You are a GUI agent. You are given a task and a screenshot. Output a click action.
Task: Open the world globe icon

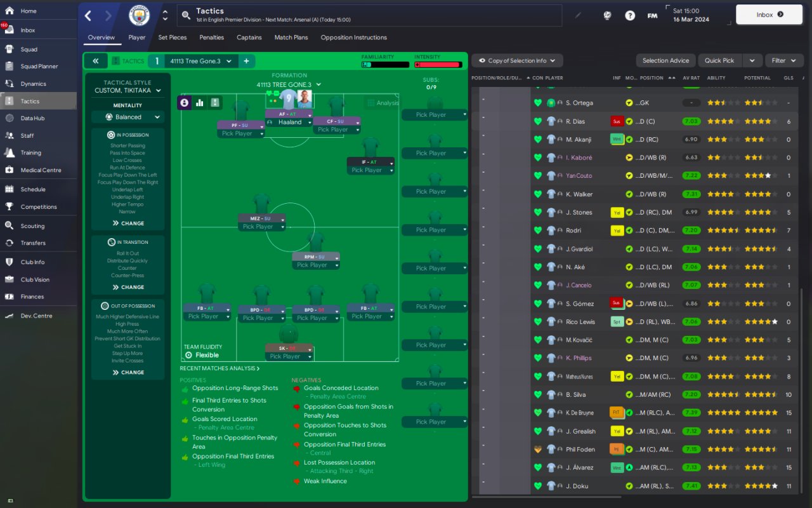click(x=607, y=15)
